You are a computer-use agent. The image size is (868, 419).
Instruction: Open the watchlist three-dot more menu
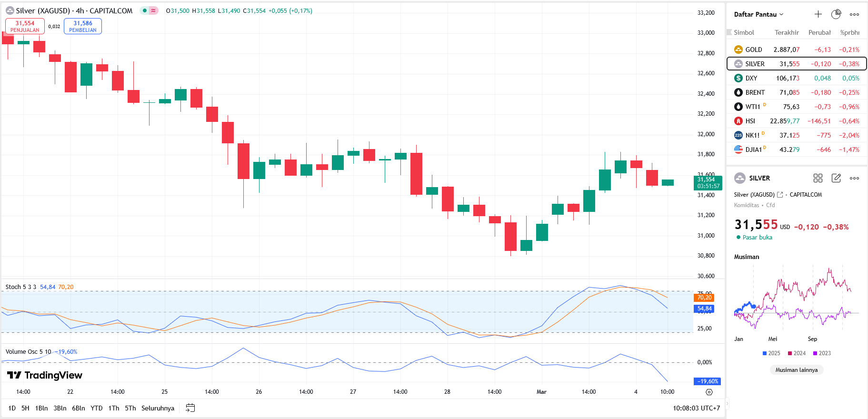tap(855, 14)
